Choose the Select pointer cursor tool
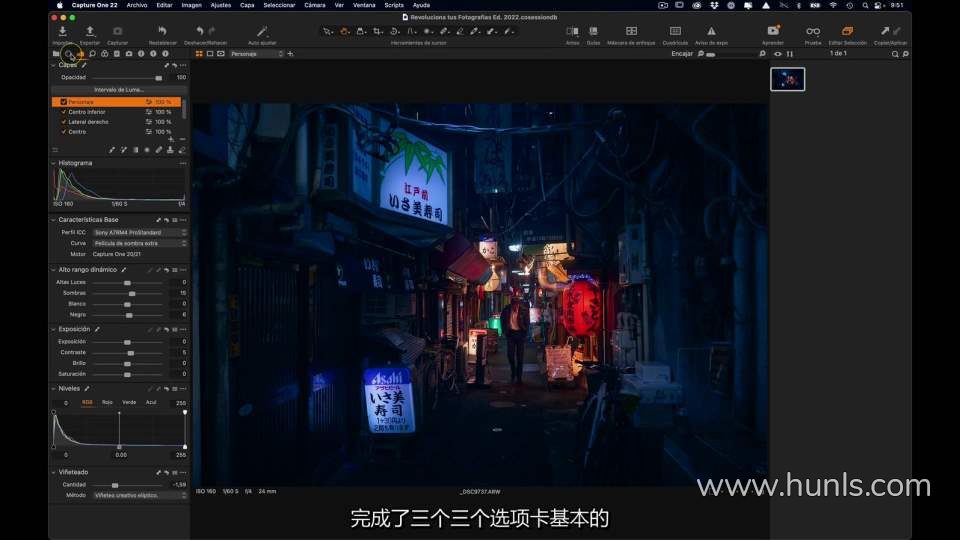The height and width of the screenshot is (540, 960). click(x=328, y=31)
